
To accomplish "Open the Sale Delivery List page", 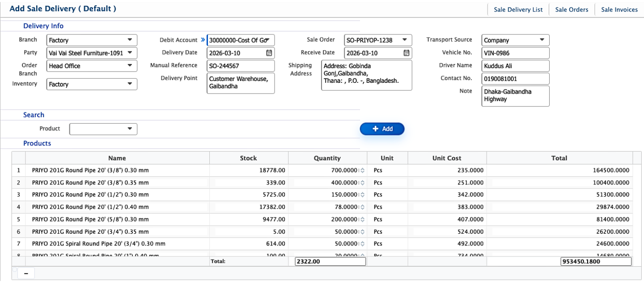I will (x=518, y=9).
